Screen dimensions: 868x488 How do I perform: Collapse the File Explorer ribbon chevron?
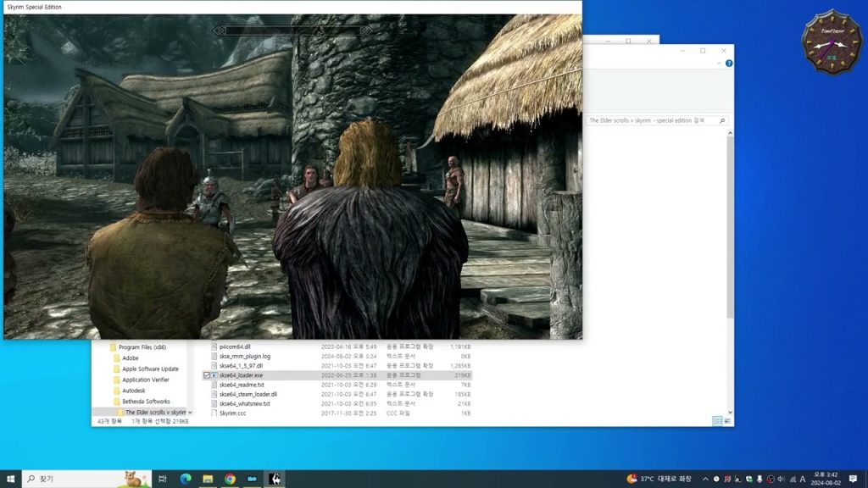[x=719, y=64]
